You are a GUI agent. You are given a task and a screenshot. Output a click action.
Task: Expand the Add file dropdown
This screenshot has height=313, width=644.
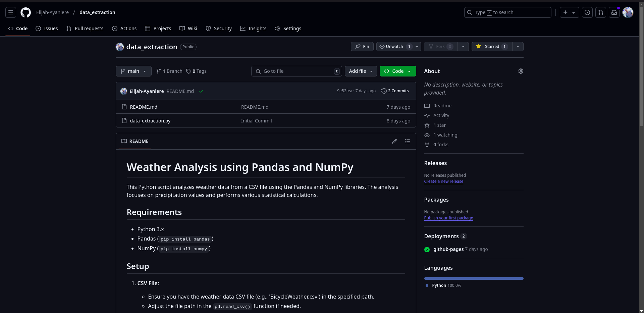point(361,71)
